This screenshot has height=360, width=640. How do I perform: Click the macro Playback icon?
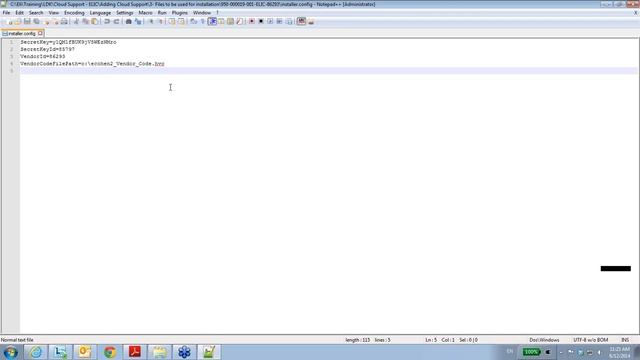270,21
